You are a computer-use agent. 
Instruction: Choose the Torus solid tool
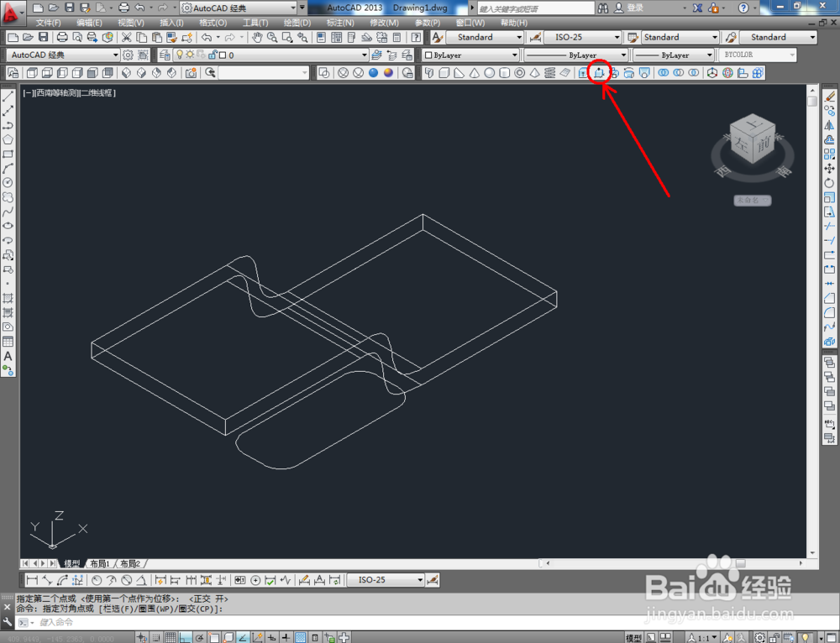[x=519, y=73]
